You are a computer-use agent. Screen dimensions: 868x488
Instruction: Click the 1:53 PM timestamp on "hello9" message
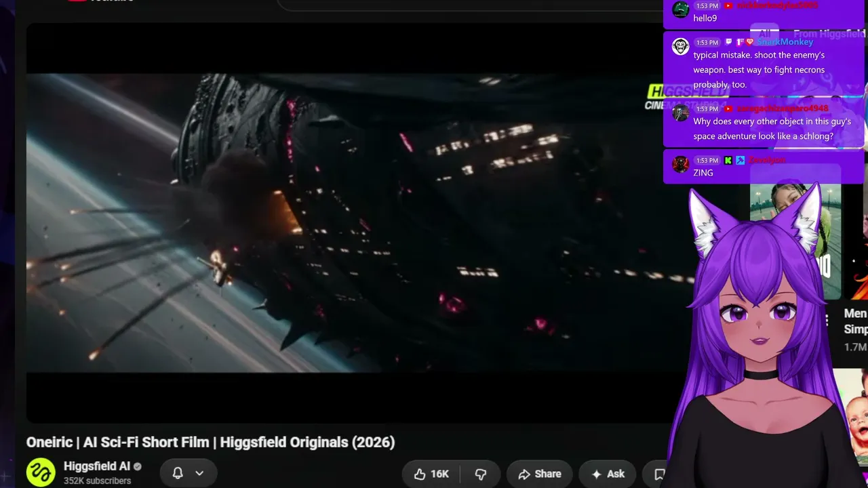pyautogui.click(x=707, y=5)
